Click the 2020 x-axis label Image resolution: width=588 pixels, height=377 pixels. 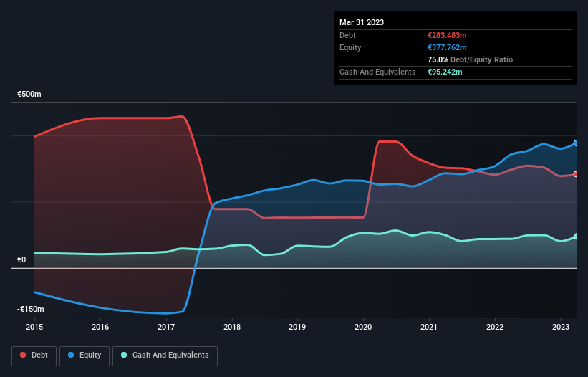(363, 327)
